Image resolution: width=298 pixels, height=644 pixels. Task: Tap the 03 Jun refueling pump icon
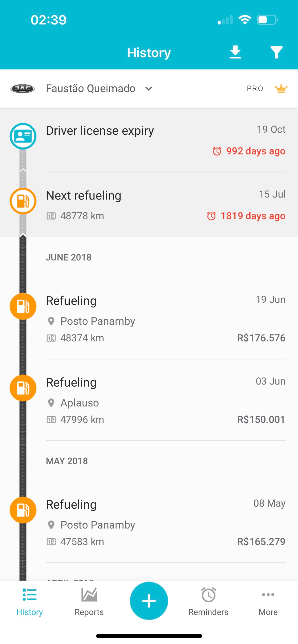point(23,388)
